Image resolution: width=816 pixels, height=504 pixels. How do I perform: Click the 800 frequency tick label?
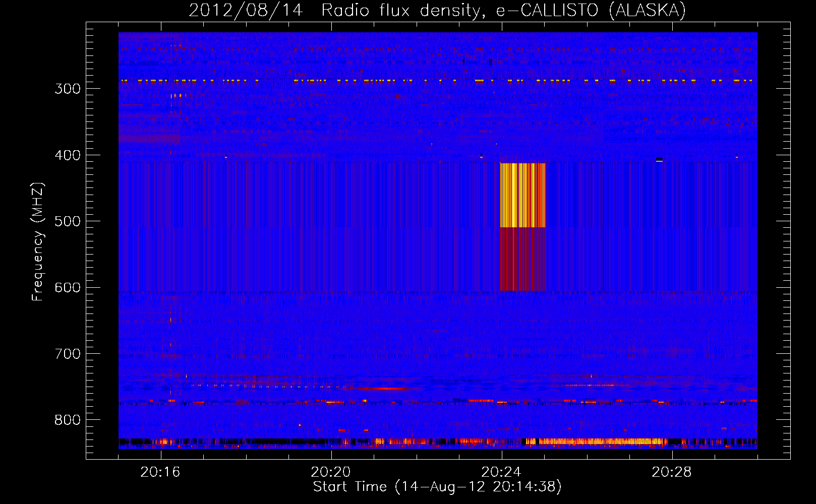click(x=68, y=420)
